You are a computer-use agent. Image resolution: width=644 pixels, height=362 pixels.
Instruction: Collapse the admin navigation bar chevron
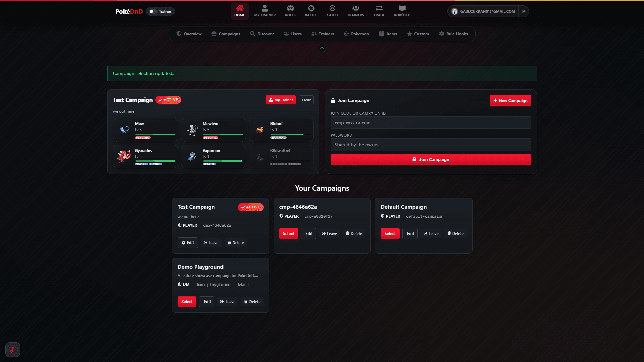322,48
